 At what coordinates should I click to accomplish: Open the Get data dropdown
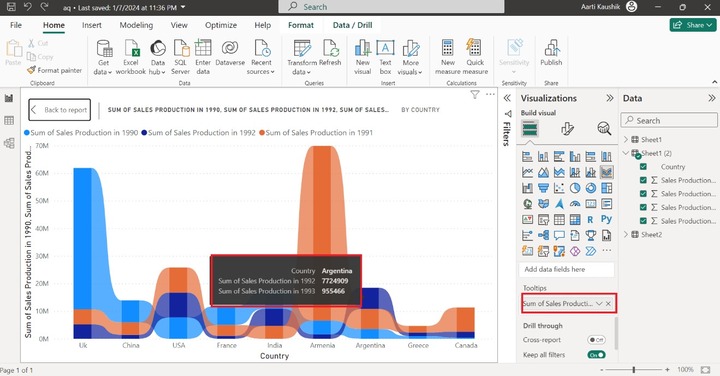(x=104, y=57)
